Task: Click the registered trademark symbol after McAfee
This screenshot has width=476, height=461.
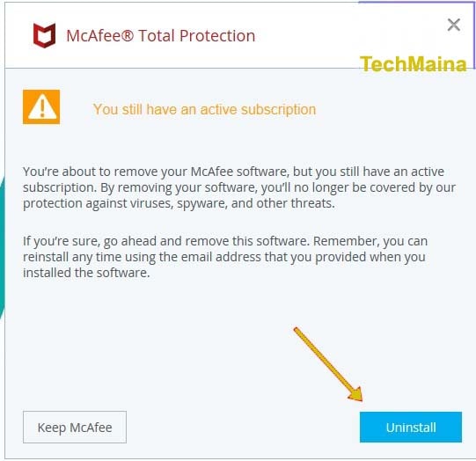Action: tap(128, 35)
